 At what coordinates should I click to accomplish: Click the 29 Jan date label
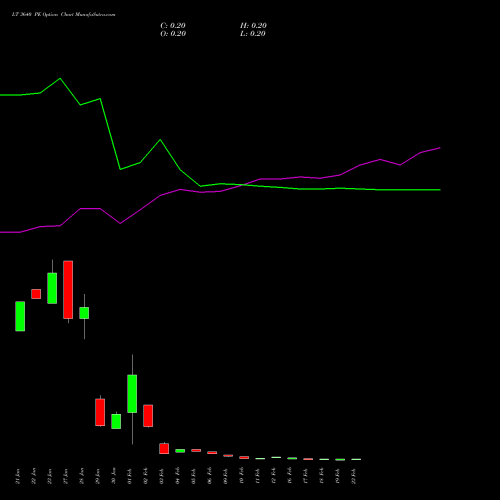click(98, 476)
